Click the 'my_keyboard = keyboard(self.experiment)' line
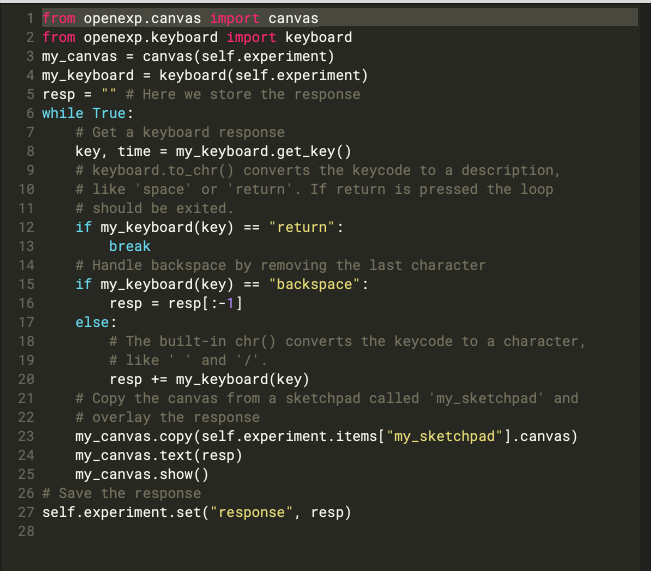This screenshot has width=651, height=571. coord(205,76)
